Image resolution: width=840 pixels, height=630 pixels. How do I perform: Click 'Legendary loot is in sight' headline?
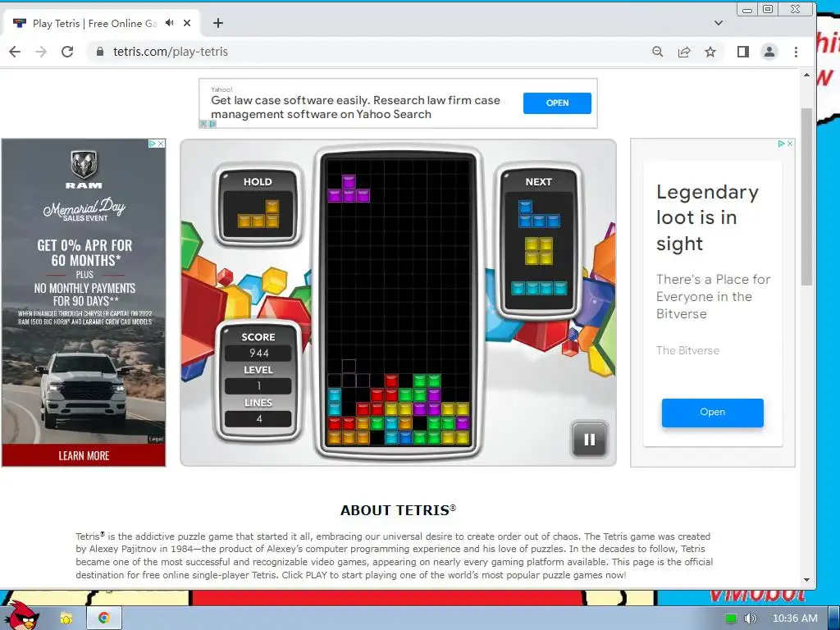pyautogui.click(x=707, y=217)
